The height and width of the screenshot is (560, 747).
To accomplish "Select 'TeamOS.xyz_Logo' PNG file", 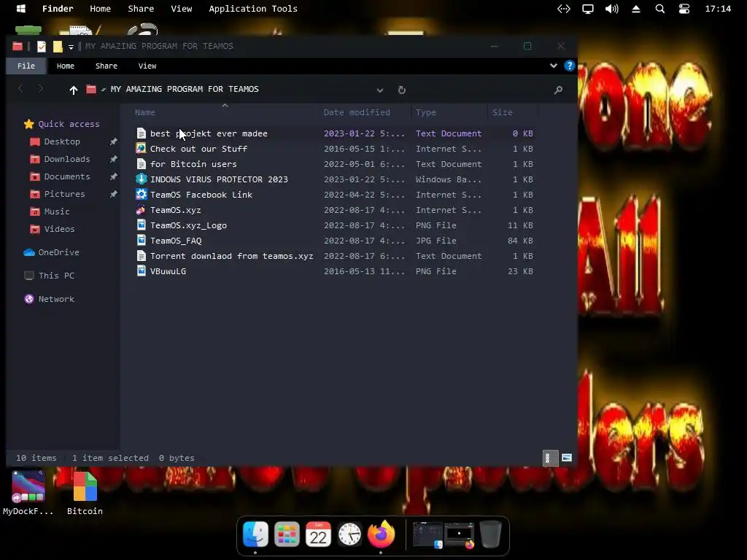I will pyautogui.click(x=334, y=225).
